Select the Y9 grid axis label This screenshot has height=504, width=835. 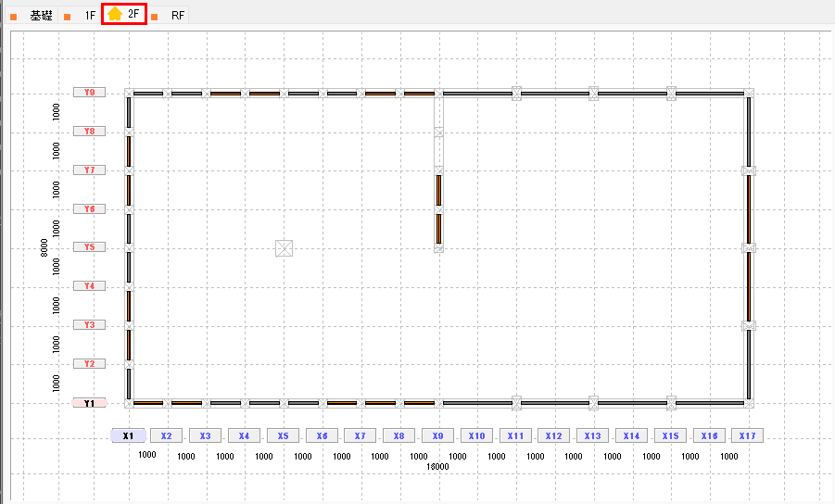click(x=90, y=93)
